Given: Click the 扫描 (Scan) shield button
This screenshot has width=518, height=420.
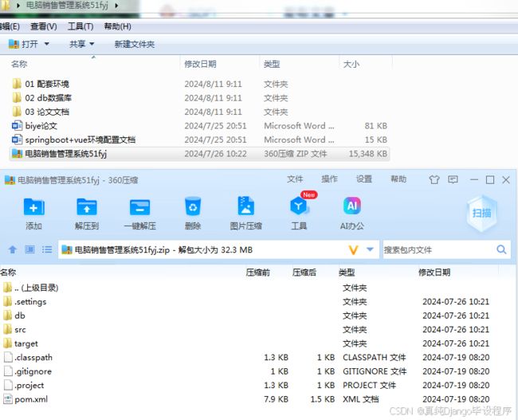Looking at the screenshot, I should tap(481, 213).
